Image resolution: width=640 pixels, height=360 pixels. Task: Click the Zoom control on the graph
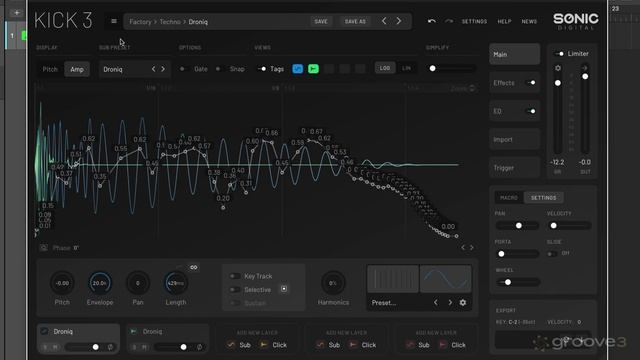point(463,88)
